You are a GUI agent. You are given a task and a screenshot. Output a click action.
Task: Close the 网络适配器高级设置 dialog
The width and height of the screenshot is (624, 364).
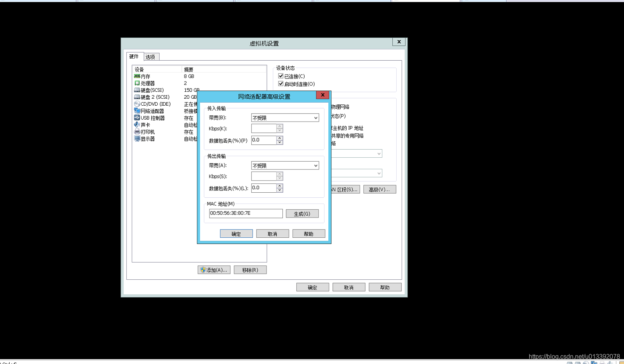322,95
